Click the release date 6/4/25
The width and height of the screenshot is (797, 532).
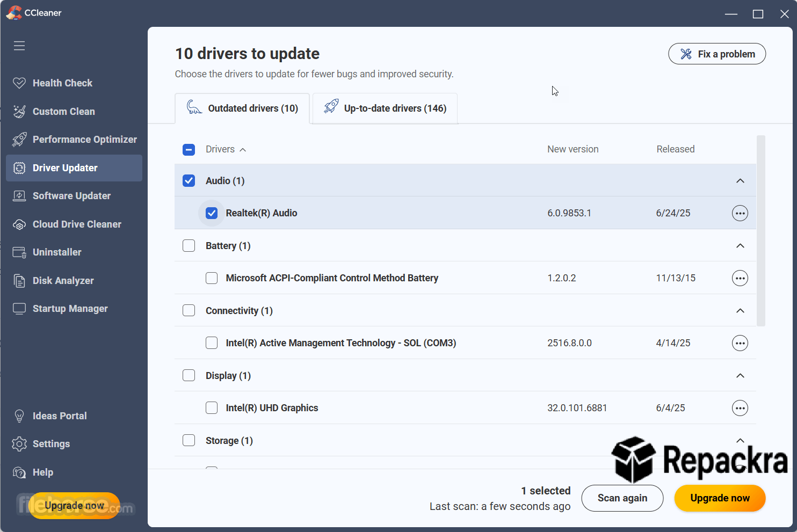671,408
